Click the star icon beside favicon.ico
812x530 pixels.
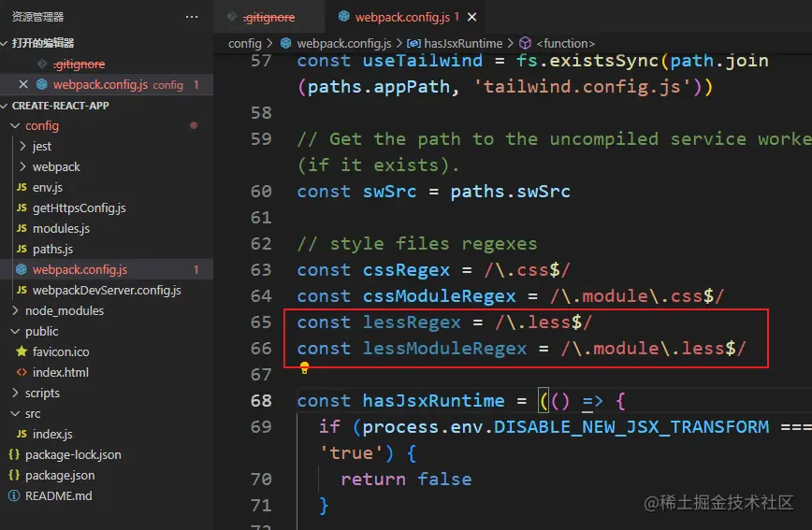tap(22, 351)
